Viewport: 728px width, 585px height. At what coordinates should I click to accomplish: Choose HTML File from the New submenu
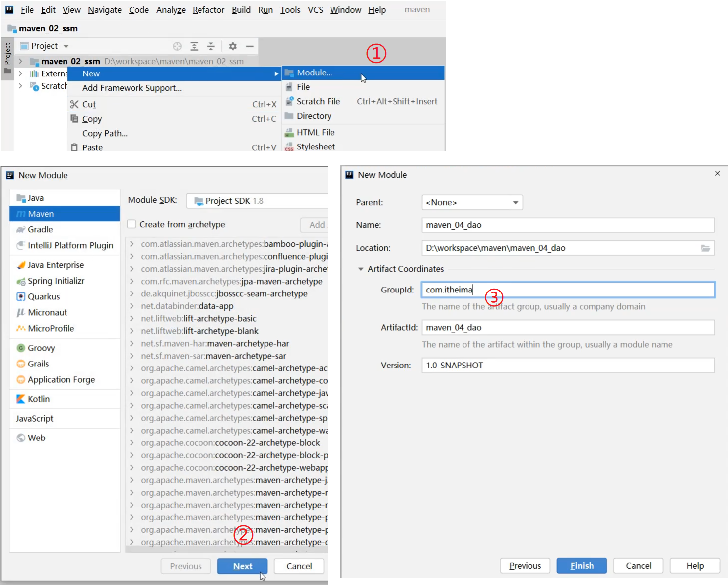pyautogui.click(x=363, y=132)
